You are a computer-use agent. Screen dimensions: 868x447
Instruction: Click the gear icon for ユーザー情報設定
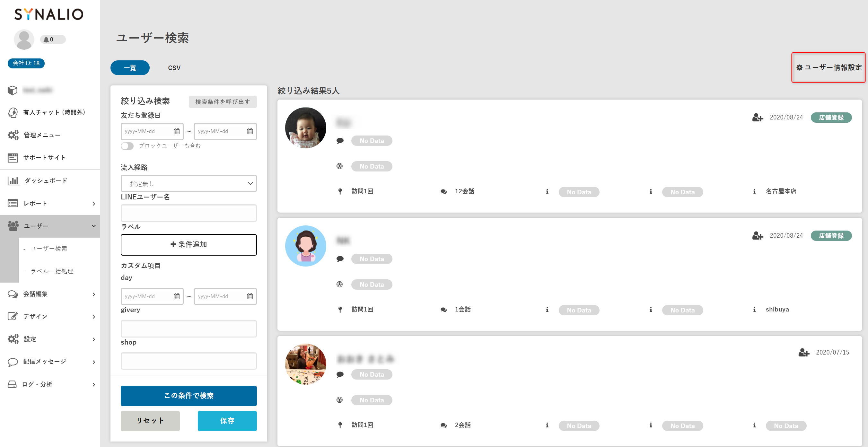click(x=799, y=67)
